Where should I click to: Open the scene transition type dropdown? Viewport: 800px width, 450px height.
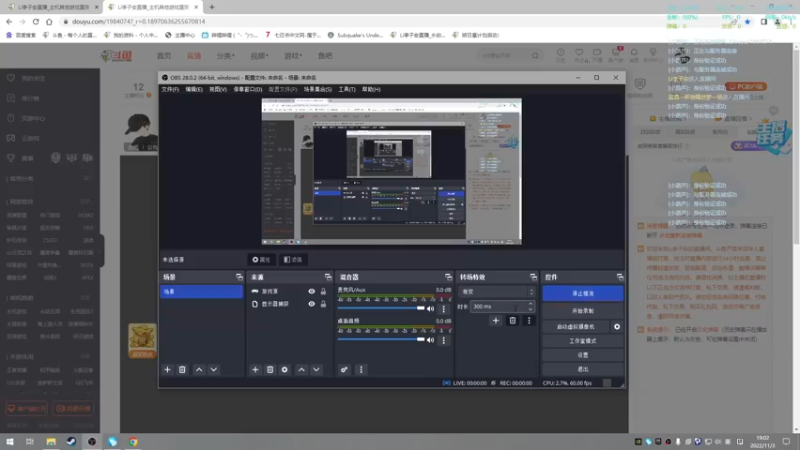(497, 292)
